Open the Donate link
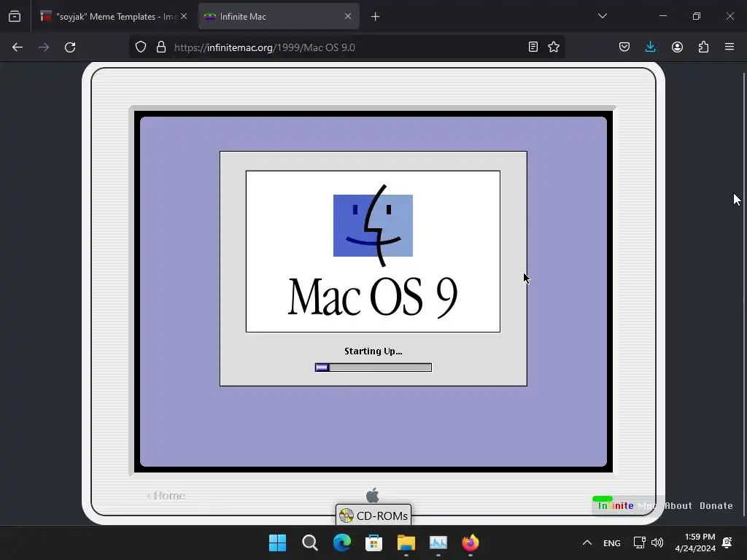The image size is (747, 560). click(x=716, y=506)
